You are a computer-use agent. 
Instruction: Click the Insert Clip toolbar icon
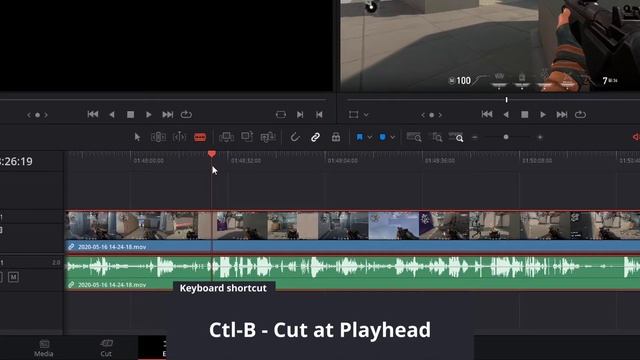(227, 137)
